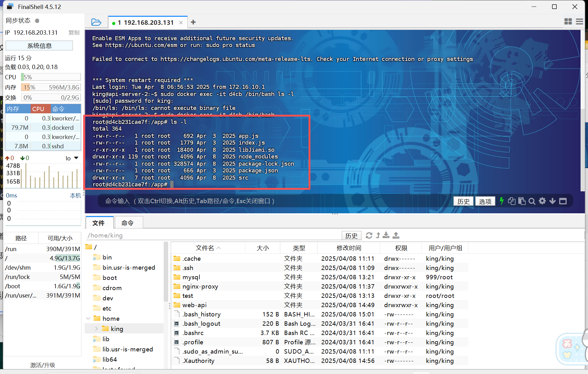
Task: Open file path 历史 button
Action: pos(351,236)
